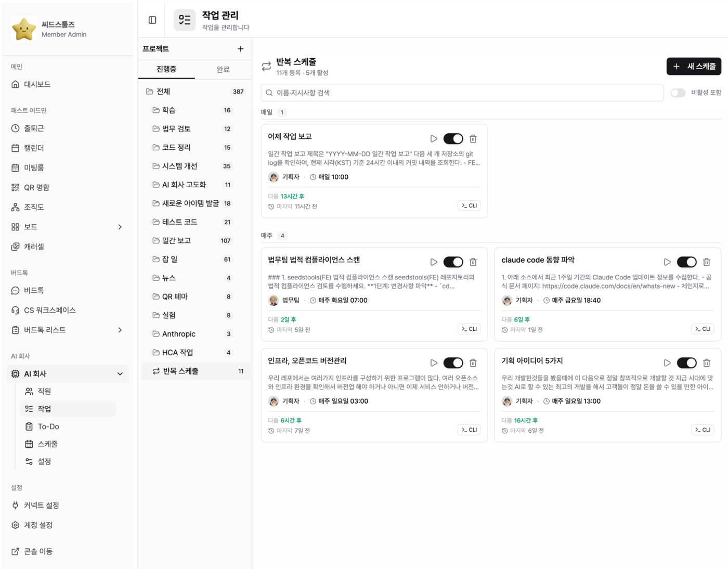Turn off claude code 동향 파악 toggle

[686, 262]
